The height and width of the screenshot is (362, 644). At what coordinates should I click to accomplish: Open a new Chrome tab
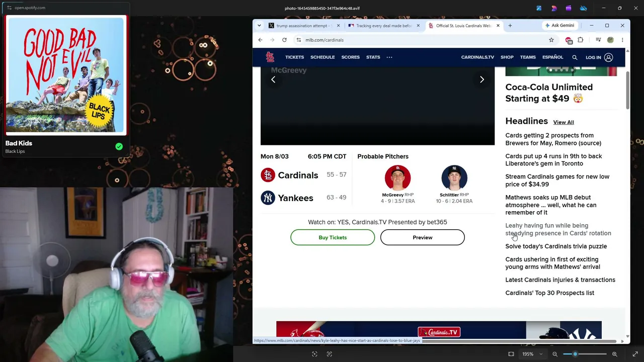click(510, 26)
